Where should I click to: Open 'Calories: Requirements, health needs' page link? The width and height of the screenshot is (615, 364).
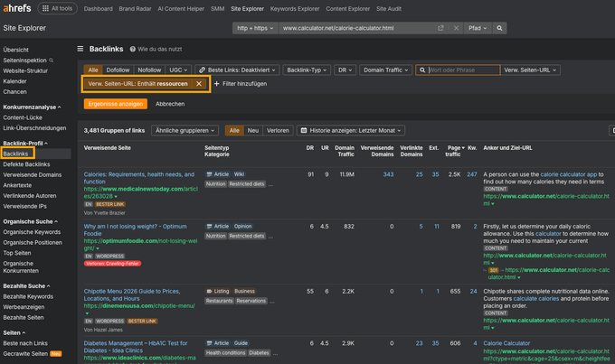tap(139, 178)
